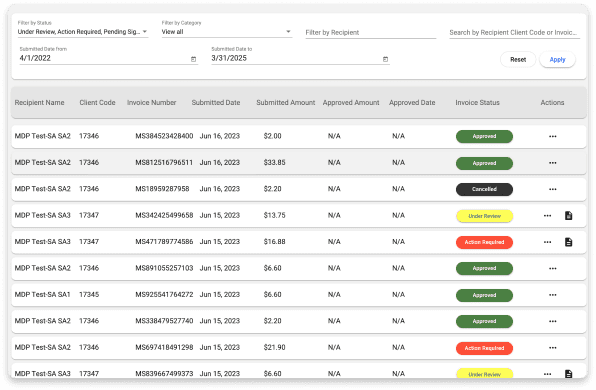Image resolution: width=596 pixels, height=390 pixels.
Task: Sort by Submitted Amount column header
Action: click(x=285, y=103)
